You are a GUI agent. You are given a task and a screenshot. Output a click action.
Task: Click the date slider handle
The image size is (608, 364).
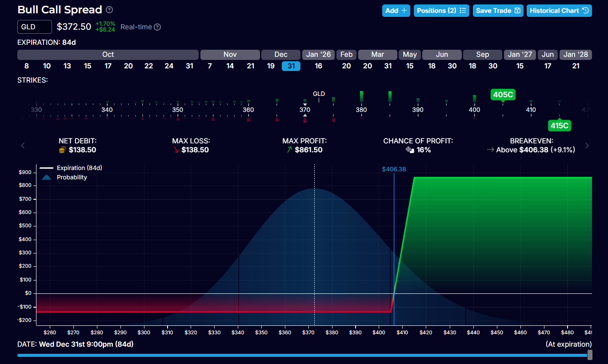(590, 355)
